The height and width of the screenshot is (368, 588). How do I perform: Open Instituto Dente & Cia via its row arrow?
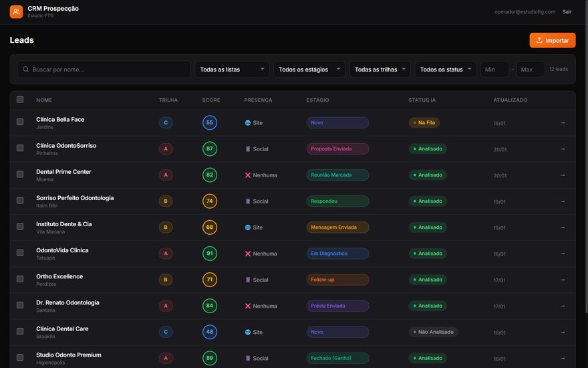click(x=563, y=227)
